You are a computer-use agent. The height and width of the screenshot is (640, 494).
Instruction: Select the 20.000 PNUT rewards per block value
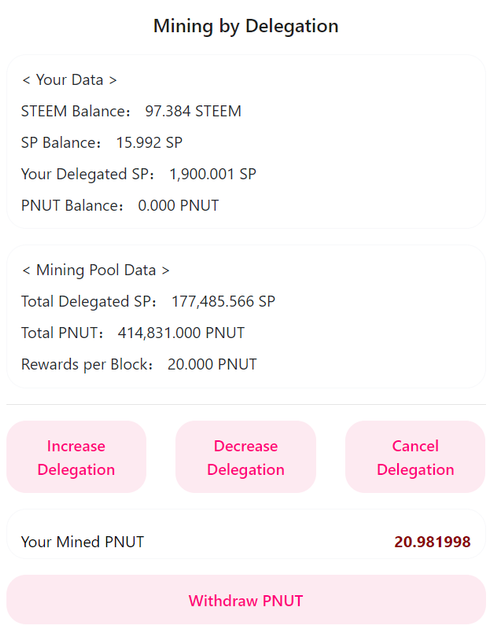(x=212, y=364)
